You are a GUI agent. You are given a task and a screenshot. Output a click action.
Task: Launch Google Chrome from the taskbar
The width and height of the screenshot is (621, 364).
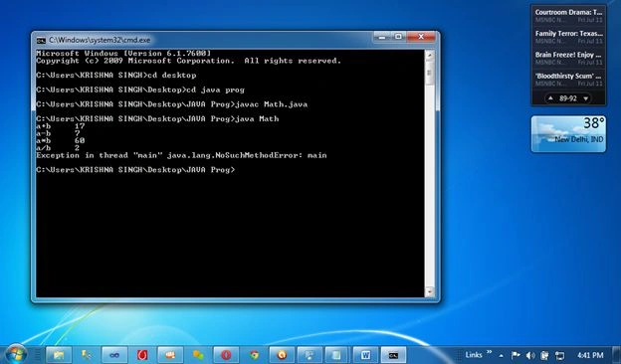pyautogui.click(x=254, y=355)
